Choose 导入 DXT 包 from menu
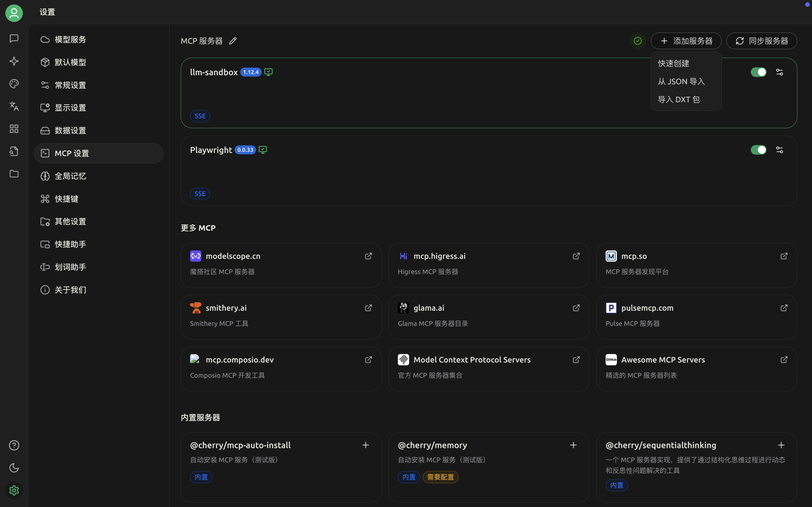The height and width of the screenshot is (507, 812). pos(678,100)
